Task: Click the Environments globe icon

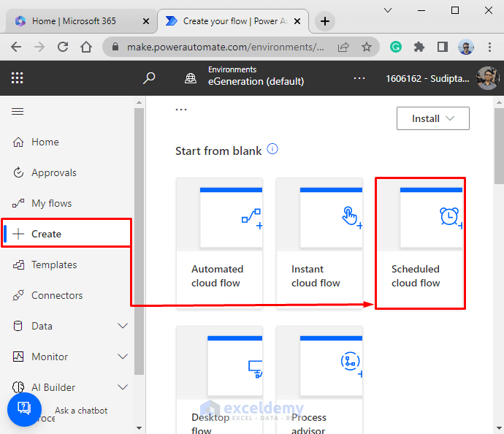Action: [191, 78]
